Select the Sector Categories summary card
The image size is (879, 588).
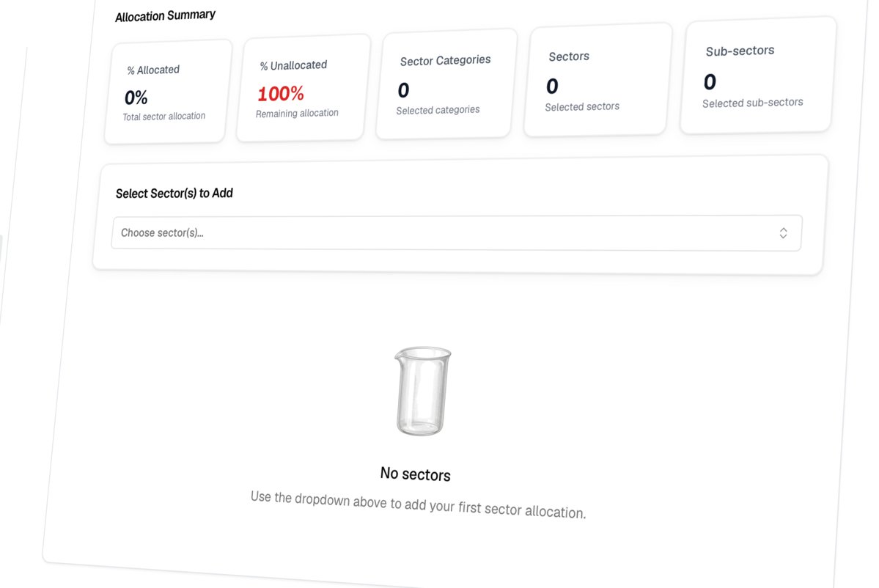pos(446,84)
